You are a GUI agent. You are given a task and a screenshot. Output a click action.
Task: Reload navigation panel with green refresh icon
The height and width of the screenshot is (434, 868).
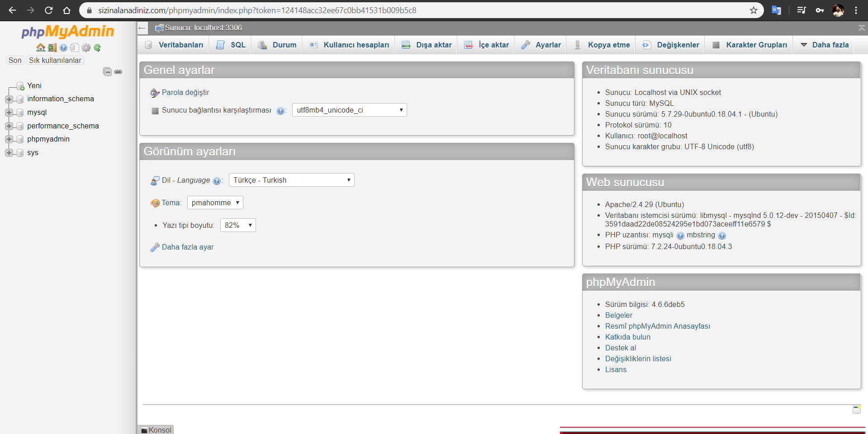pyautogui.click(x=97, y=47)
